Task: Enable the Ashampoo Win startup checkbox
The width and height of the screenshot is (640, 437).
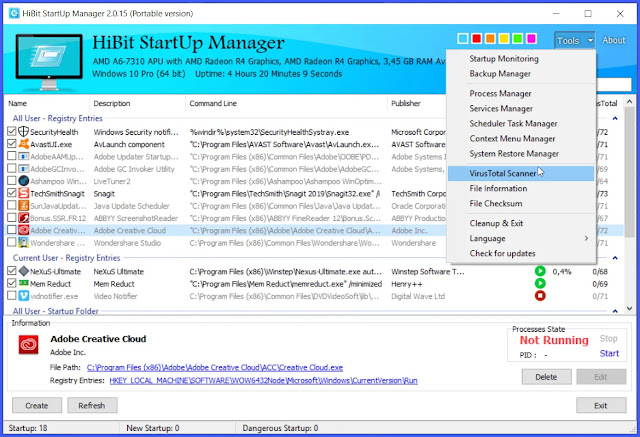Action: coord(11,180)
